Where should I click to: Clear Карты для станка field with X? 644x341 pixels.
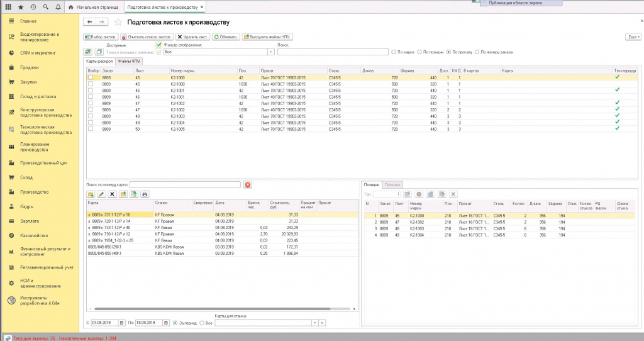pos(322,323)
